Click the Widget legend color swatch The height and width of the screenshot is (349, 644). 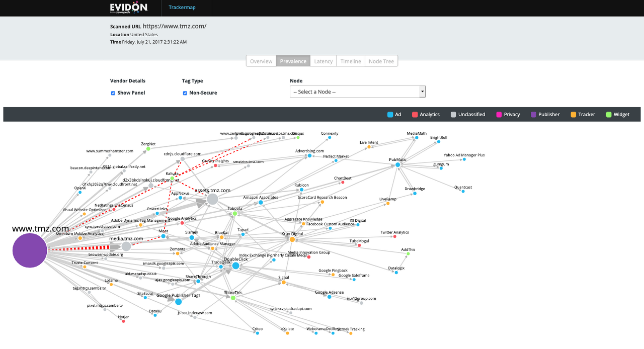pos(608,115)
